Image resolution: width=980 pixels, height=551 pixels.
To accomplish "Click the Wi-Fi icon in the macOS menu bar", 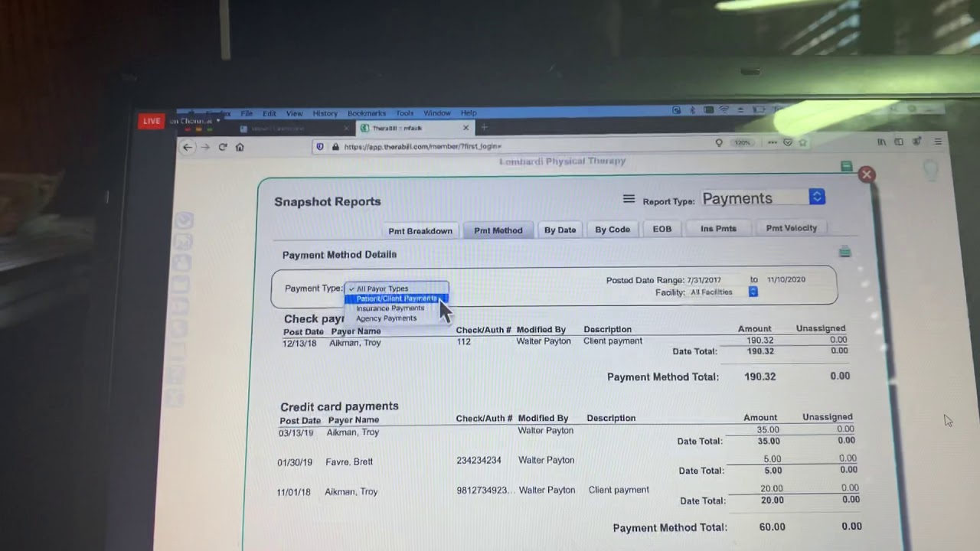I will tap(724, 110).
